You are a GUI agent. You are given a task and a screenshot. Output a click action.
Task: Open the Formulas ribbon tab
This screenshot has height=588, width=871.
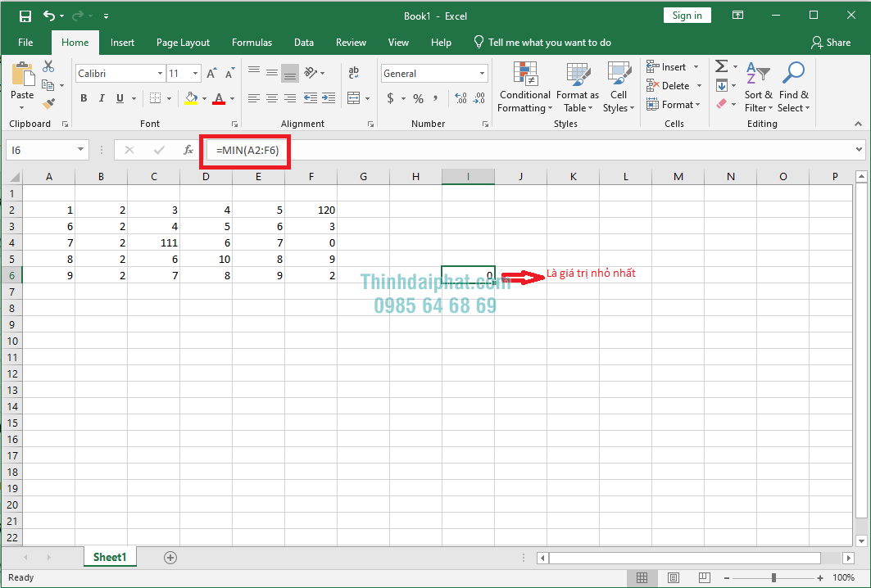tap(252, 43)
